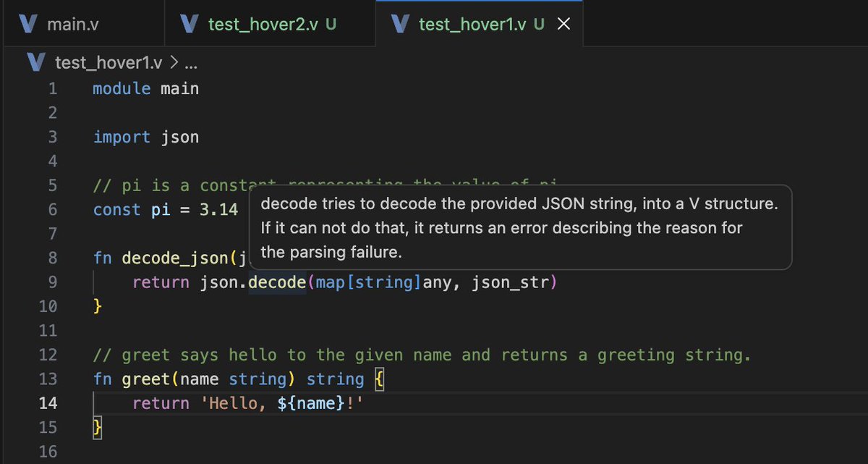Click 'json_str' argument on line 9
The width and height of the screenshot is (868, 464).
coord(510,282)
